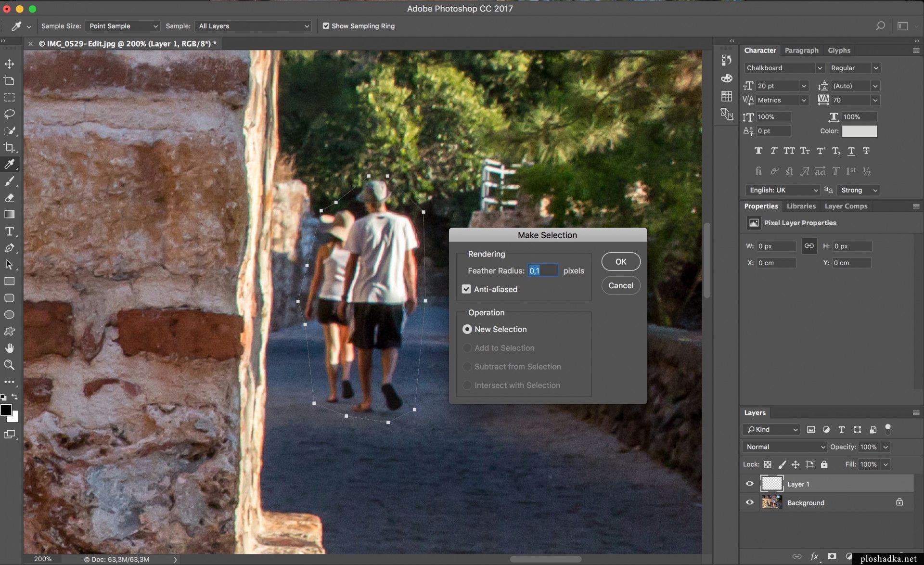Image resolution: width=924 pixels, height=565 pixels.
Task: Select the Eyedropper tool
Action: tap(9, 164)
